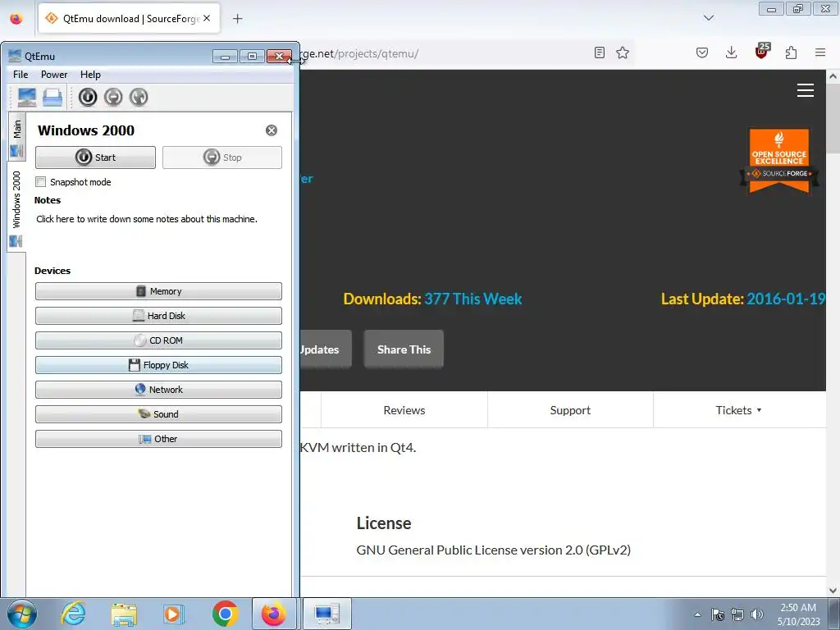Screen dimensions: 840x630
Task: Click the 2016-01-19 last update link
Action: pos(785,299)
